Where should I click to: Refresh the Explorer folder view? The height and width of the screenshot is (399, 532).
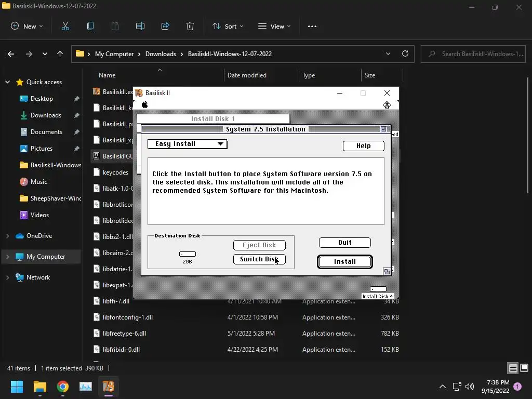405,54
